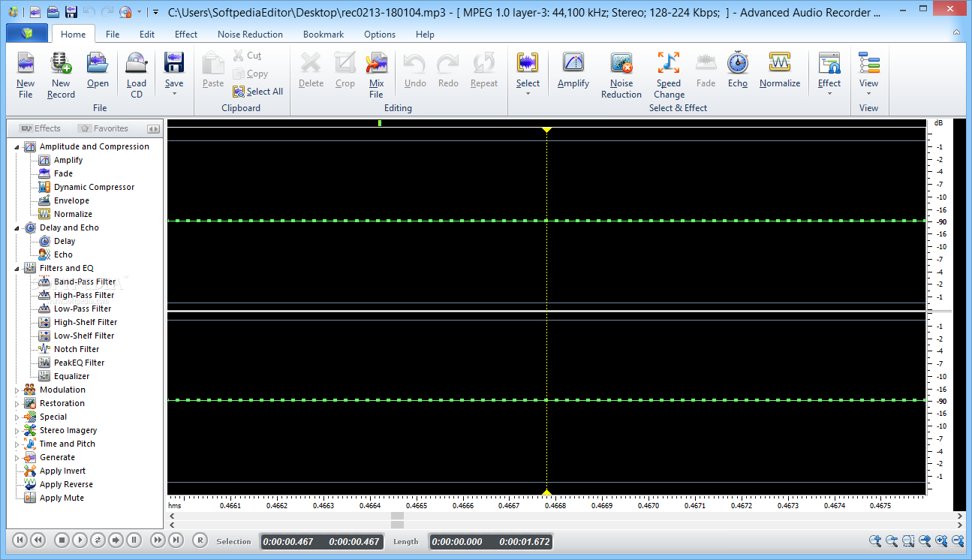The image size is (972, 560).
Task: Expand the Modulation tree node
Action: click(x=17, y=390)
